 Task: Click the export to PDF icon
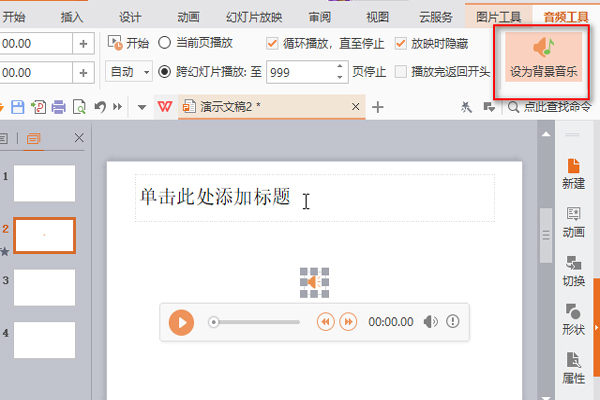tap(39, 107)
